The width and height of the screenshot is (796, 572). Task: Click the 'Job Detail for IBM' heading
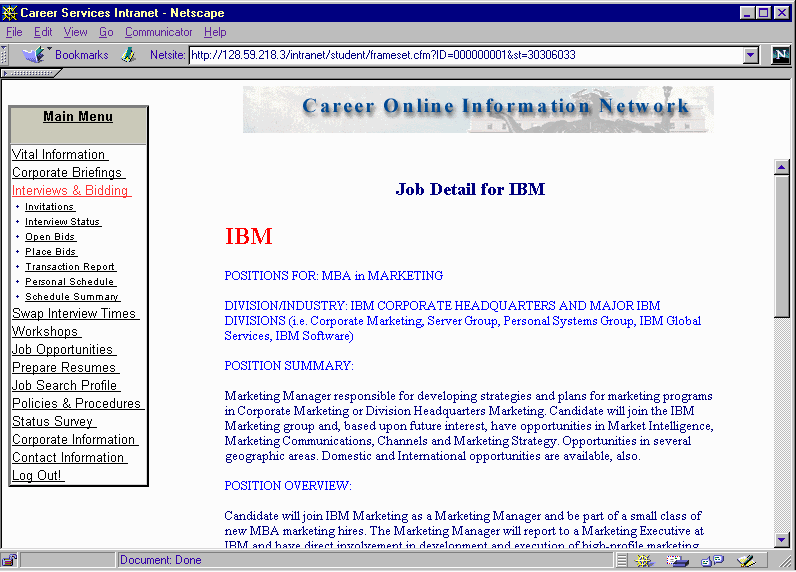pos(470,189)
